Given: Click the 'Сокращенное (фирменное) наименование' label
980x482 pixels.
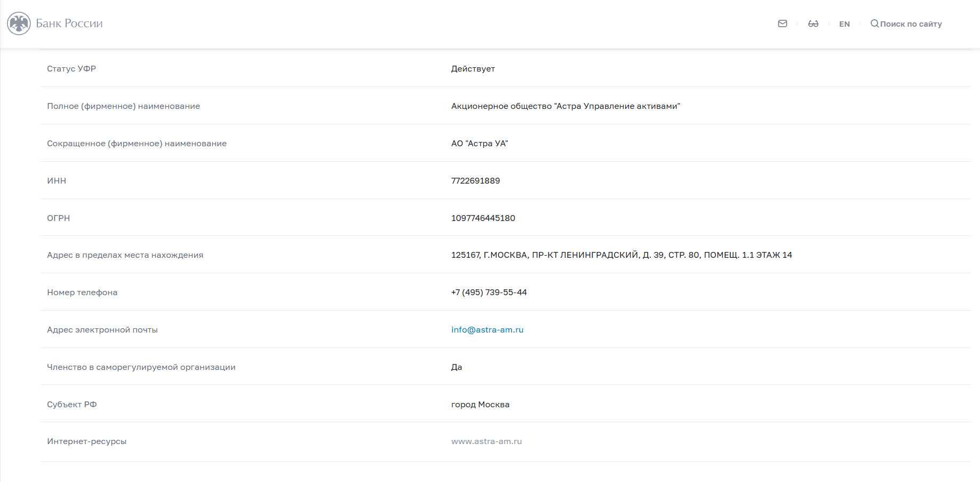Looking at the screenshot, I should 137,144.
